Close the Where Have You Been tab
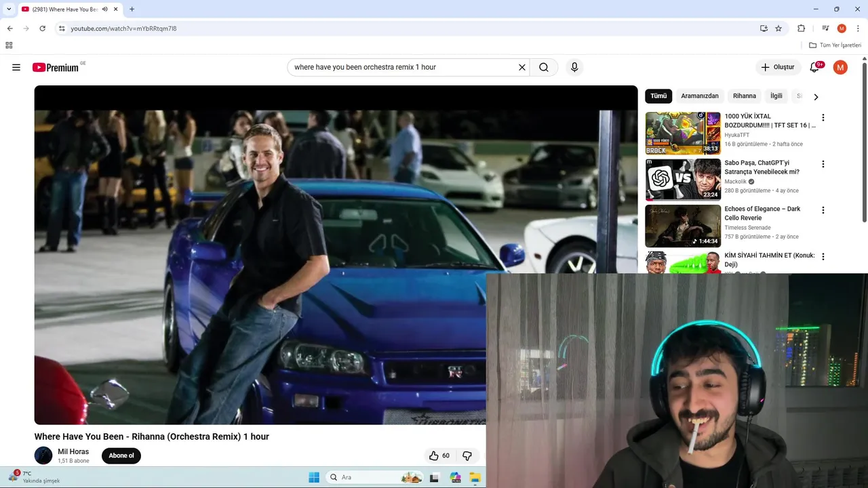The width and height of the screenshot is (868, 488). pos(117,9)
